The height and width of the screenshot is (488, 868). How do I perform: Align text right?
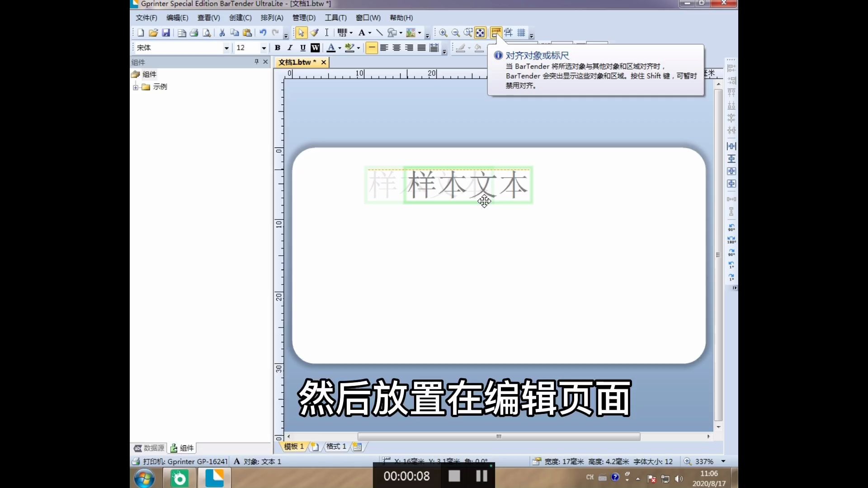[409, 48]
